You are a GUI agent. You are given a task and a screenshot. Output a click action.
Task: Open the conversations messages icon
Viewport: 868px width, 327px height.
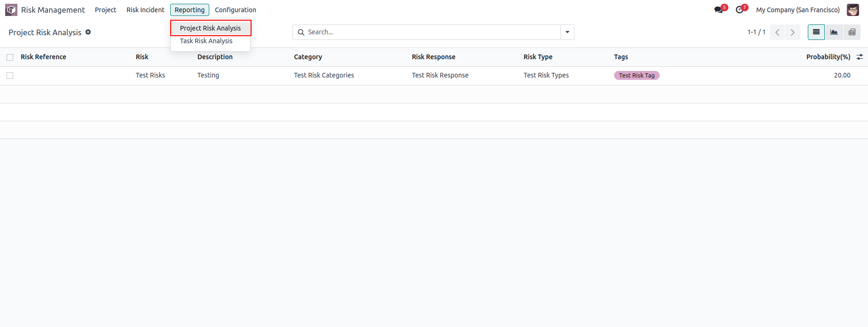(x=718, y=10)
